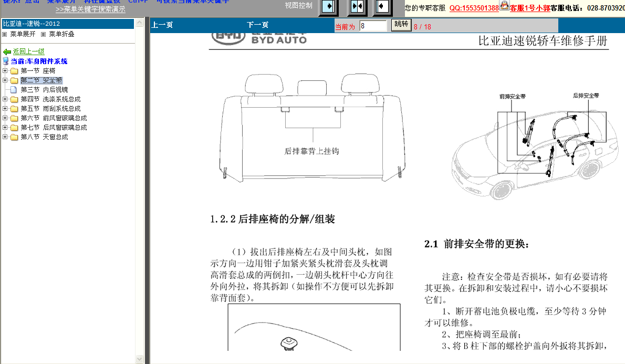Viewport: 625px width, 364px height.
Task: Select 第五节 雨刮系统总成 entry
Action: point(50,109)
